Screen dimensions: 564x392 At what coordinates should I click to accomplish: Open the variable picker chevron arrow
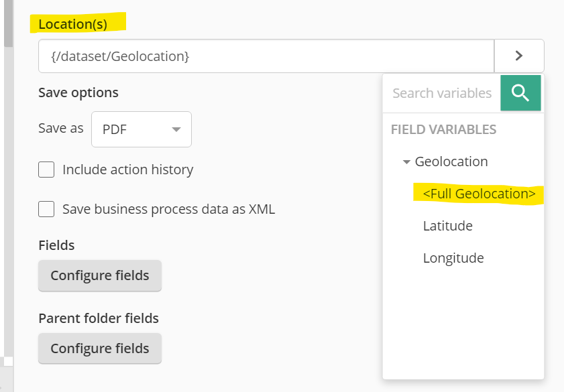click(x=519, y=56)
